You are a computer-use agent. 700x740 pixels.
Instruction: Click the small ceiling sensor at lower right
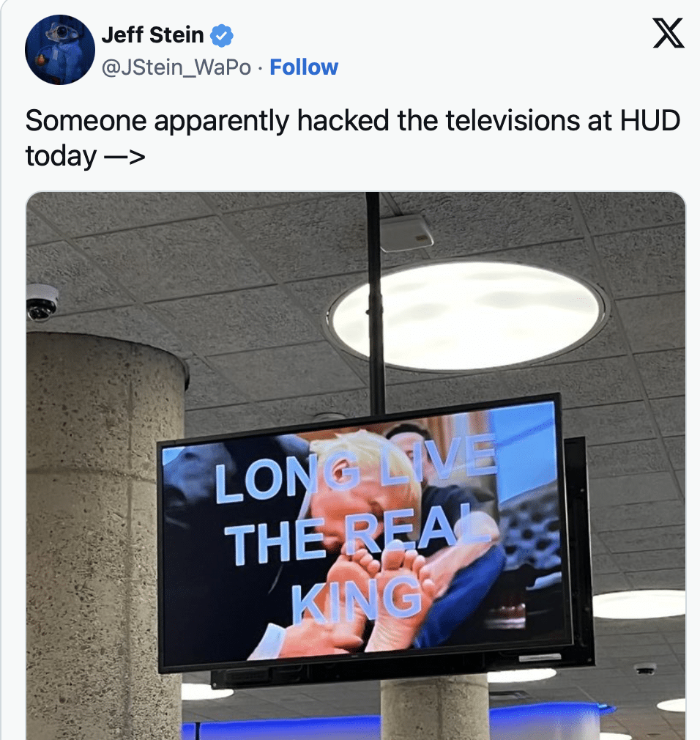point(645,669)
